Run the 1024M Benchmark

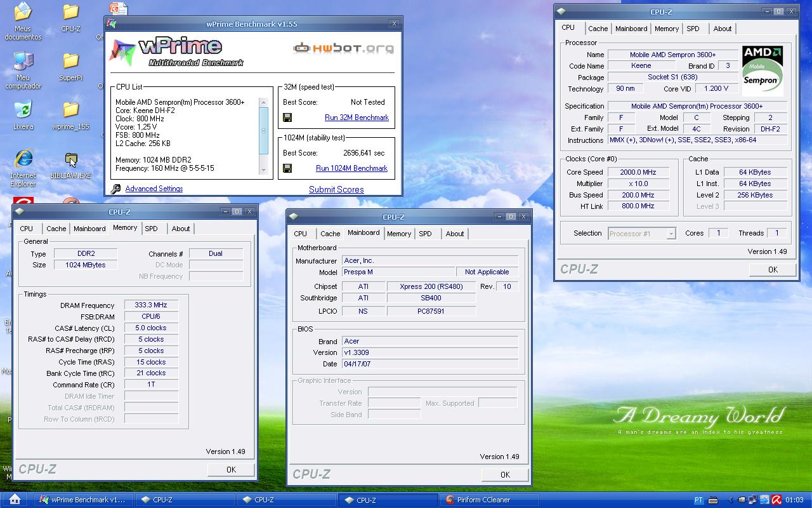tap(351, 168)
